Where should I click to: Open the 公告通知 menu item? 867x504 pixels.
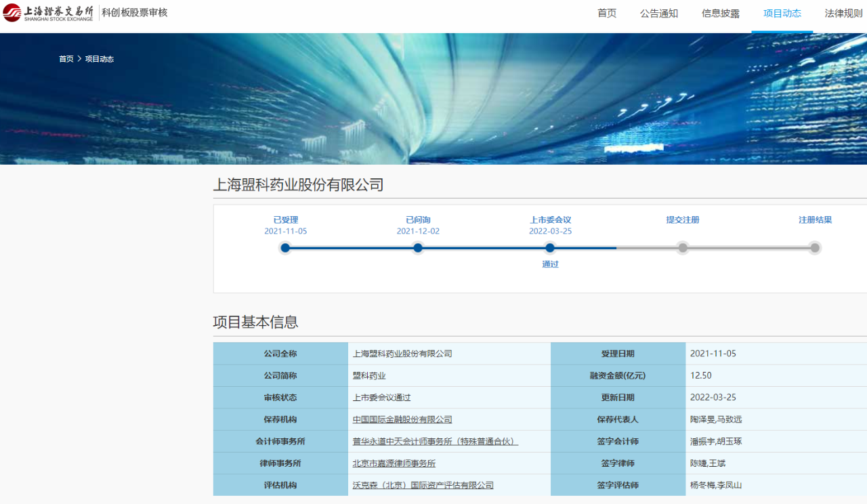coord(659,14)
